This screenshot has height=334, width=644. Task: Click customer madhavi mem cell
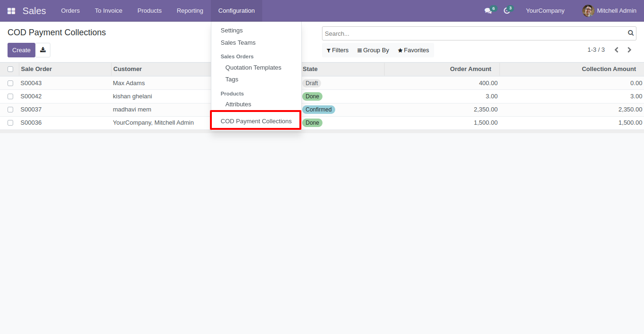pyautogui.click(x=132, y=110)
